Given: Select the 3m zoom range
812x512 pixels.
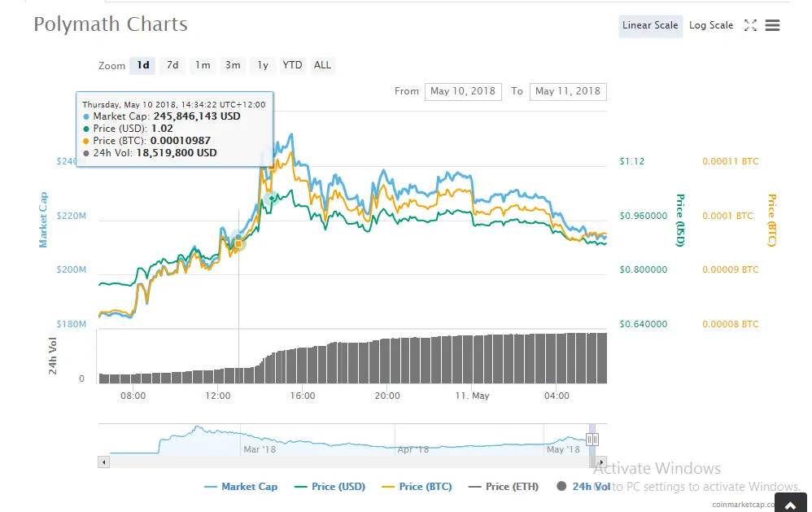Looking at the screenshot, I should tap(233, 65).
